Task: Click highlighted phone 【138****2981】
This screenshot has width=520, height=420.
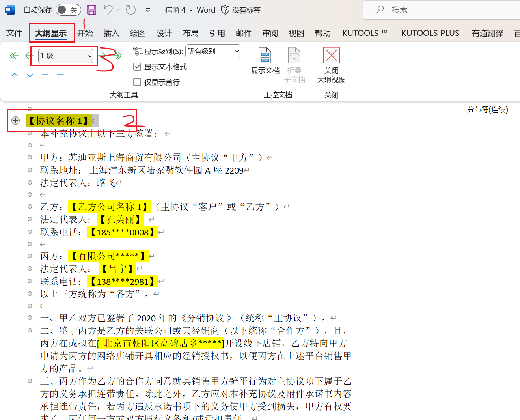Action: click(122, 281)
